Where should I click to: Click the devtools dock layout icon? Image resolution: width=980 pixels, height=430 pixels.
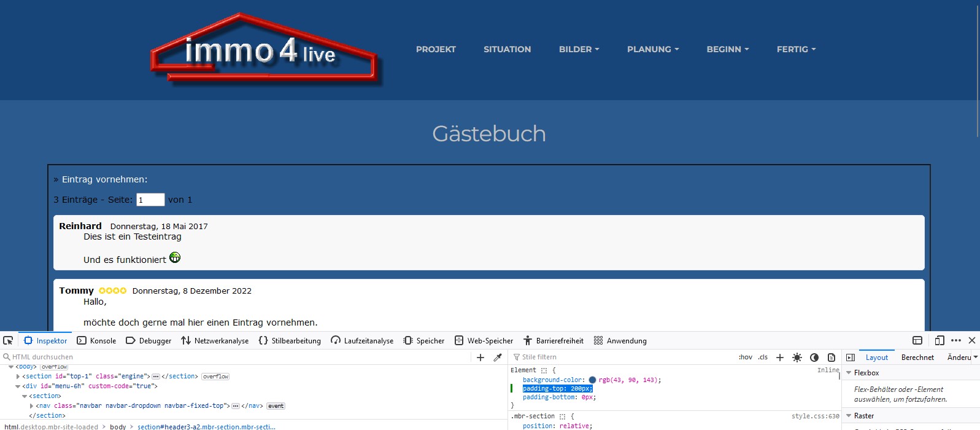click(917, 340)
